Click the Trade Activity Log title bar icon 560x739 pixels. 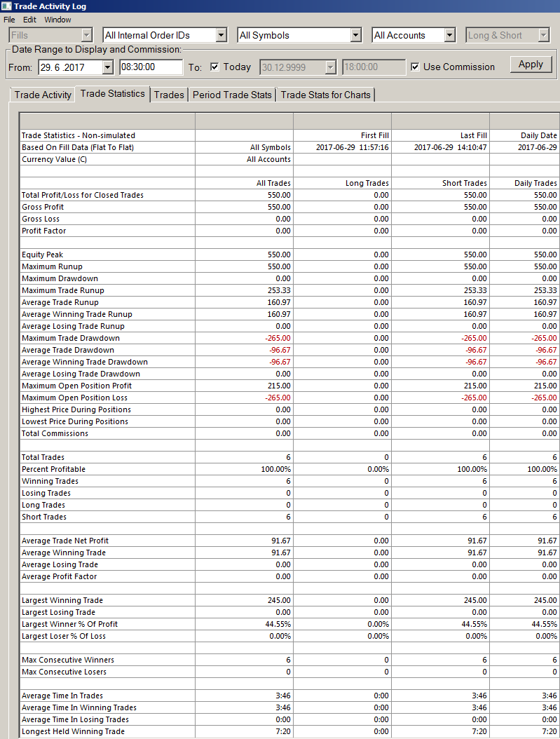pos(6,6)
